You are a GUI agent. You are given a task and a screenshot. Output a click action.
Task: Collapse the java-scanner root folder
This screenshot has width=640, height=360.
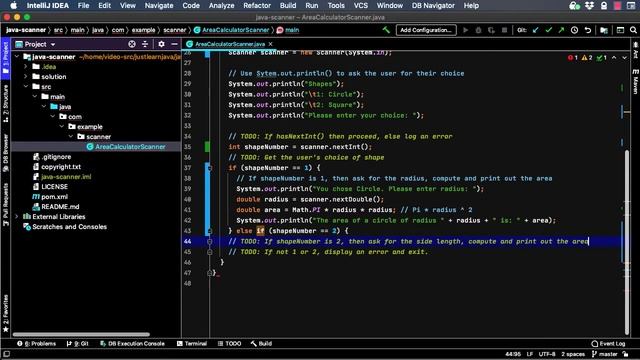coord(17,57)
